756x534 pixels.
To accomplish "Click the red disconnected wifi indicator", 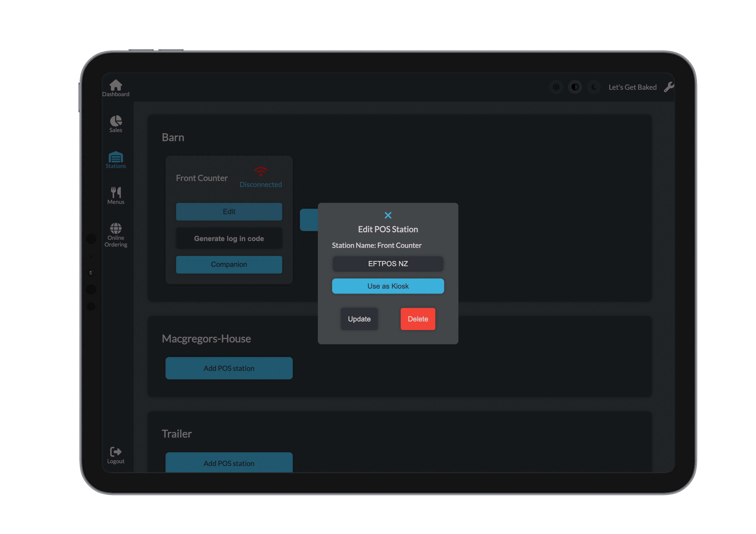I will pos(261,171).
